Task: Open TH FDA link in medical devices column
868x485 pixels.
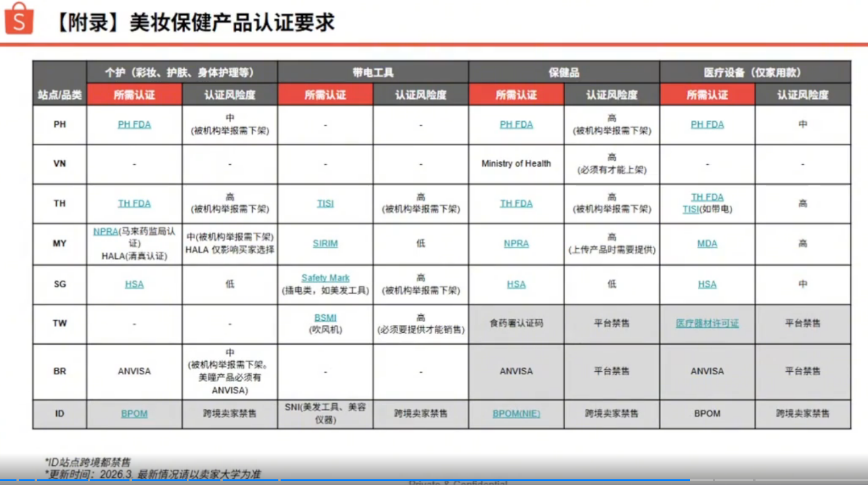Action: click(x=707, y=197)
